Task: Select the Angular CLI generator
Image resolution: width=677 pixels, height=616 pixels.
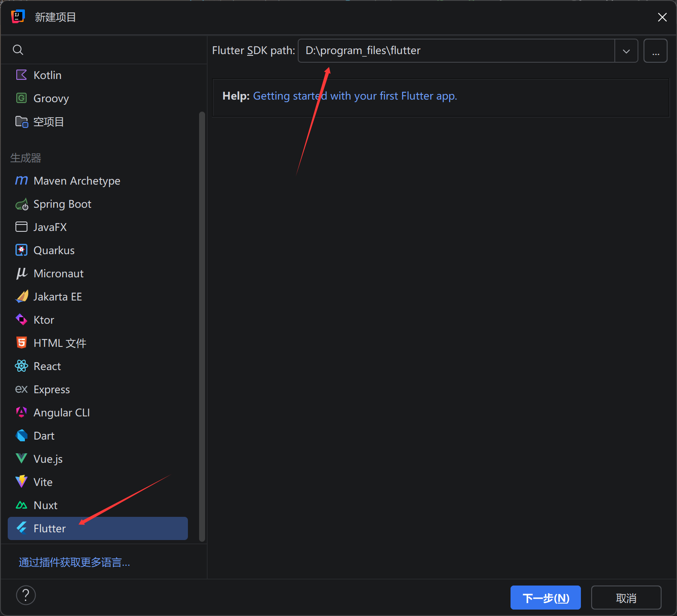Action: (x=98, y=413)
